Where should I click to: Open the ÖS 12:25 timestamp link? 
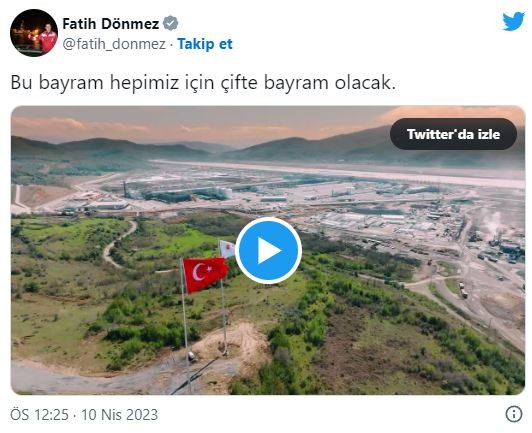click(39, 414)
